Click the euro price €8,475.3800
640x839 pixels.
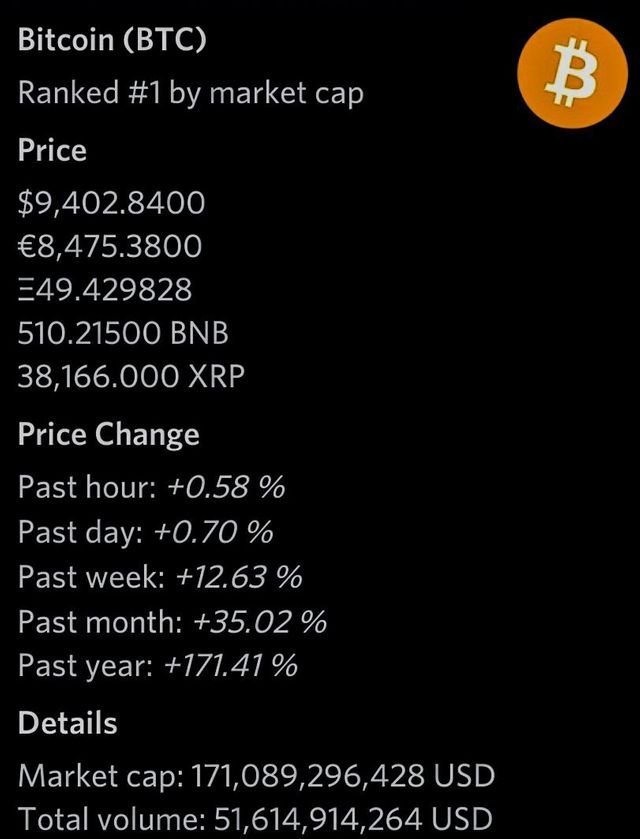tap(110, 246)
